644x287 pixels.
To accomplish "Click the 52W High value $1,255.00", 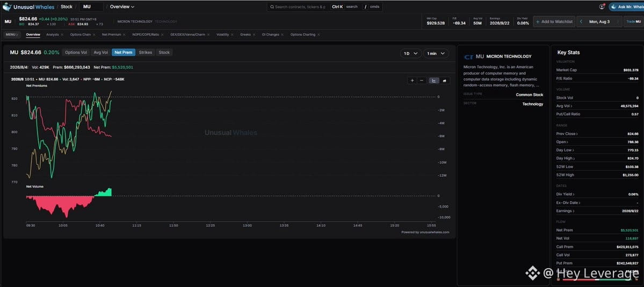I will pos(631,175).
